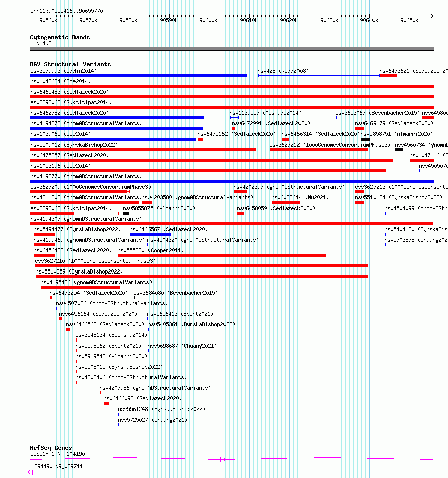Open nsv4504320 (gnomADStructuralVariants) label
448x478 pixels.
(x=203, y=240)
